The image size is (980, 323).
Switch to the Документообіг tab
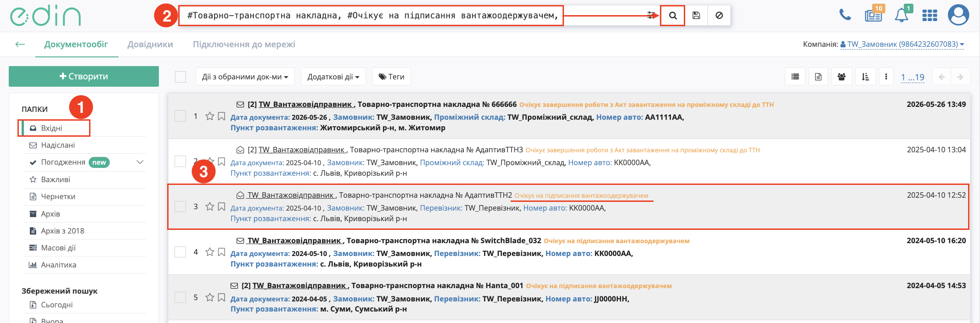[76, 45]
